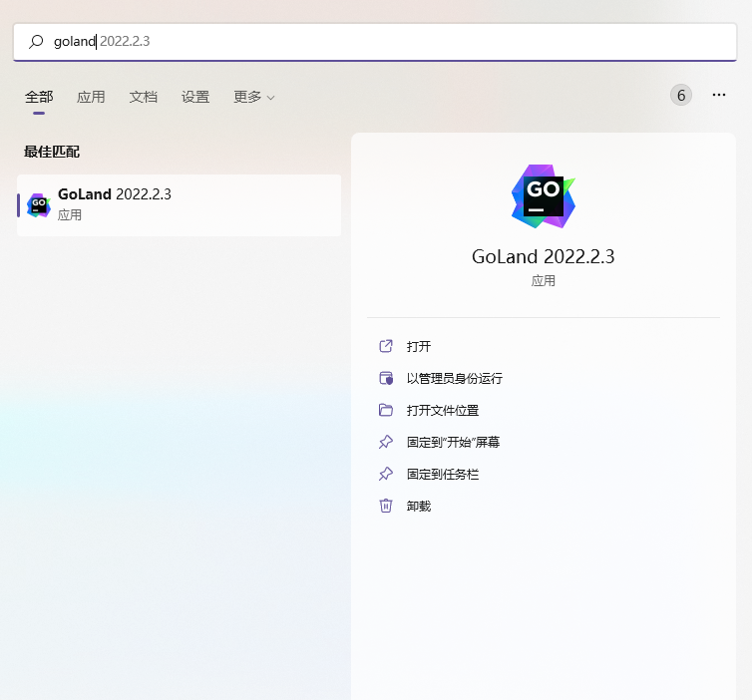Switch to the 设置 filter tab
The image size is (752, 700).
pyautogui.click(x=195, y=97)
